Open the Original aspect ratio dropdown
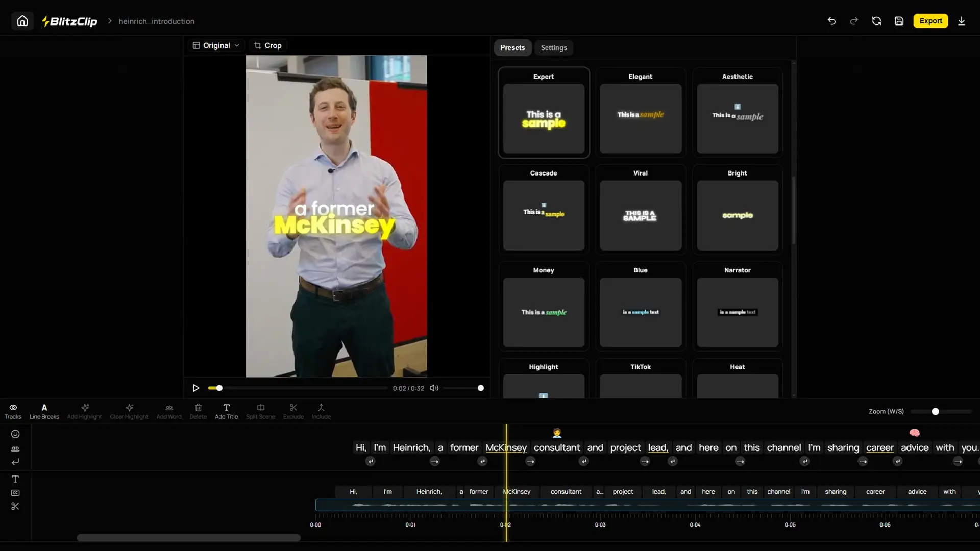The height and width of the screenshot is (551, 980). [216, 45]
